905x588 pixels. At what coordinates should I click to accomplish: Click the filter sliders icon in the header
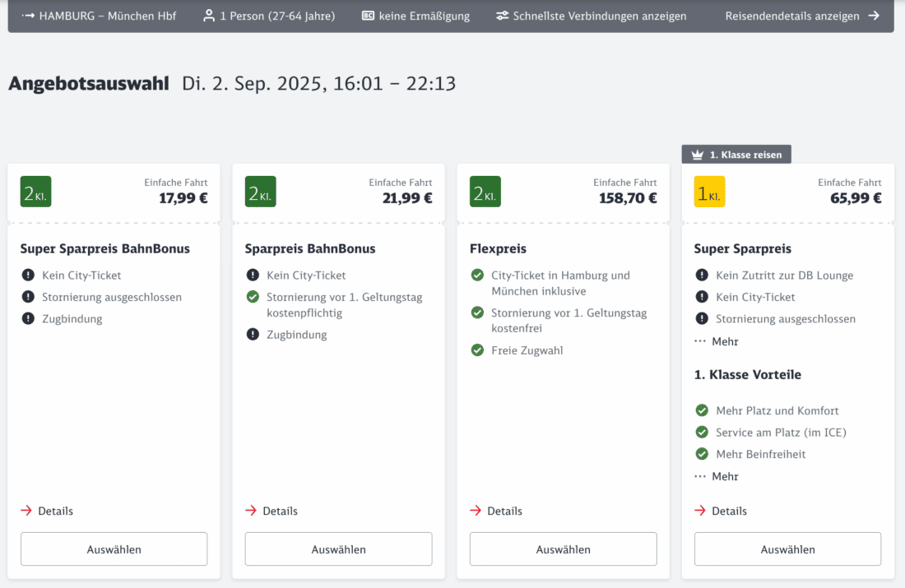click(502, 16)
